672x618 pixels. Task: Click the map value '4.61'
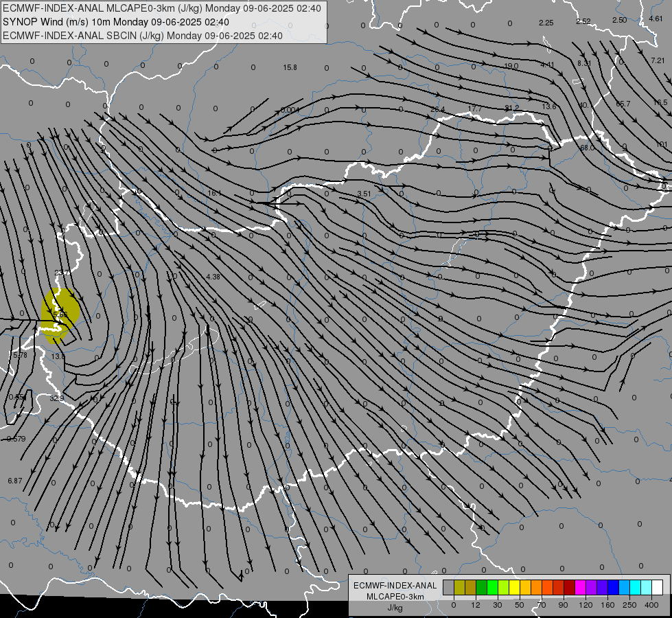656,19
